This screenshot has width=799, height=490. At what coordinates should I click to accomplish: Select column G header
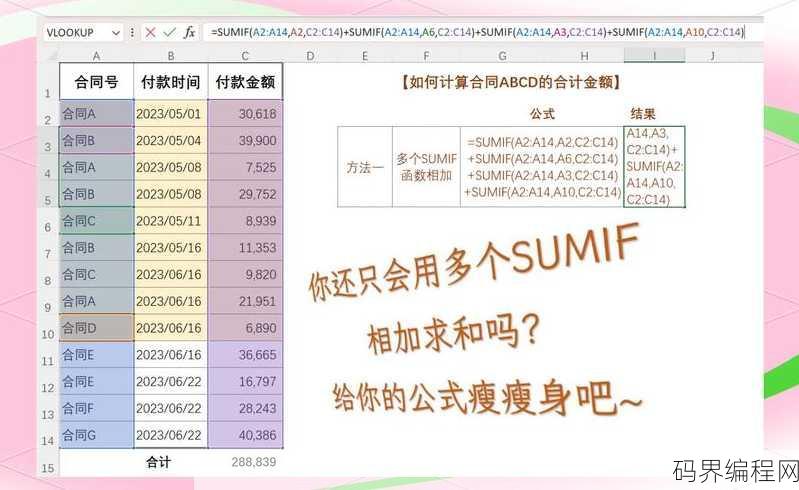pyautogui.click(x=502, y=56)
